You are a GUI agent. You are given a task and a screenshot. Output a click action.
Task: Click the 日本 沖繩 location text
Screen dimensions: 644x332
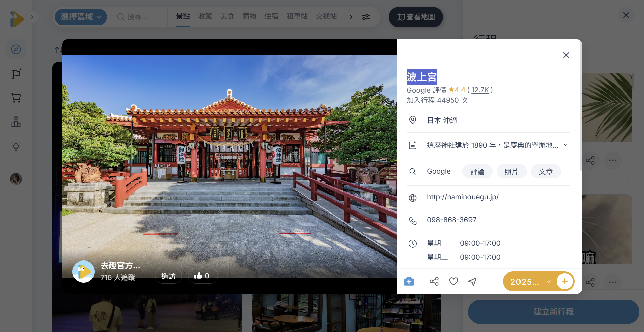(x=442, y=121)
